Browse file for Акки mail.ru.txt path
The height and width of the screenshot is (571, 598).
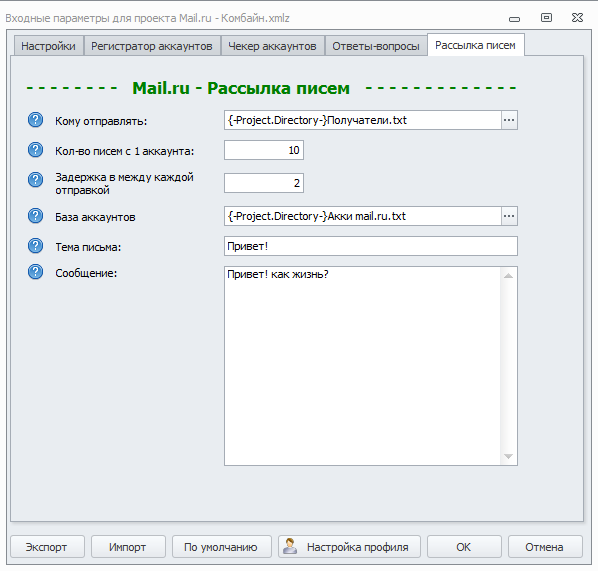[x=509, y=216]
